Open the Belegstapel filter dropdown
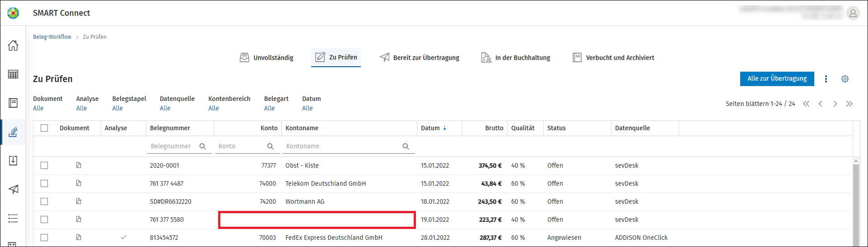 pyautogui.click(x=118, y=108)
